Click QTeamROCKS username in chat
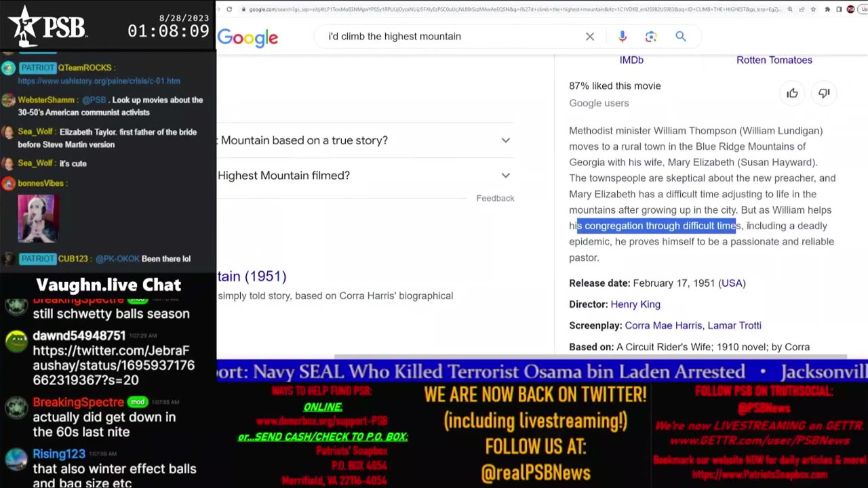The height and width of the screenshot is (488, 868). click(84, 68)
